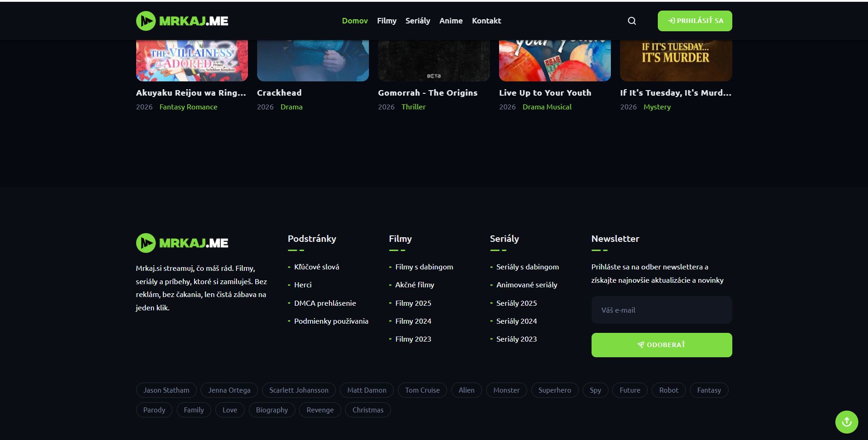Open the Filmy menu in navigation
The image size is (868, 440).
point(386,21)
